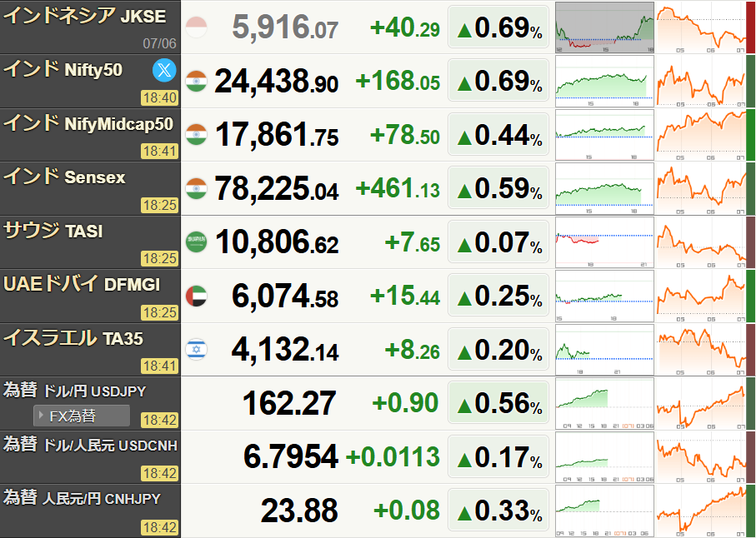Click the Indonesia flag icon
Screen dimensions: 756x538
point(196,27)
